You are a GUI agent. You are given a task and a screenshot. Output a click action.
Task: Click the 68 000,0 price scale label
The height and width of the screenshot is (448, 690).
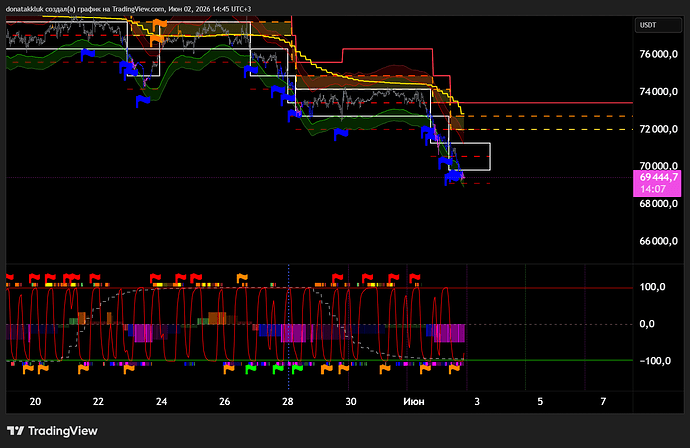point(658,204)
